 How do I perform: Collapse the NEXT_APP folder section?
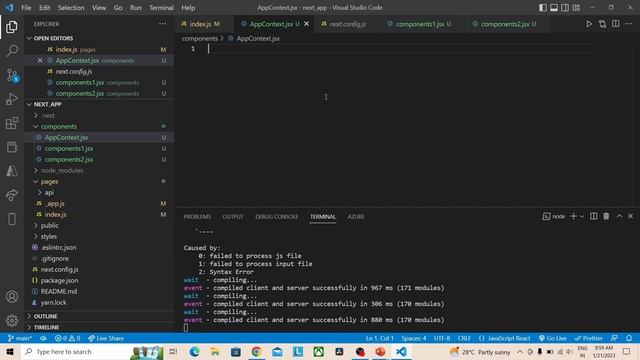[x=99, y=104]
